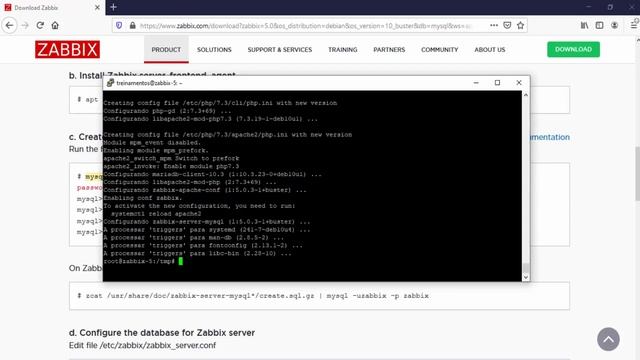The width and height of the screenshot is (640, 360).
Task: Bookmark this page with the star icon
Action: [x=520, y=25]
